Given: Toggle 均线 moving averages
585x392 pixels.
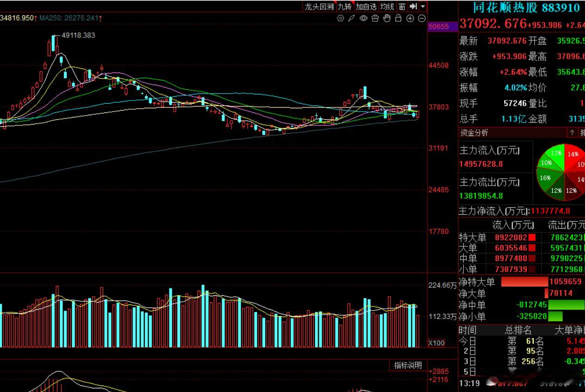Looking at the screenshot, I should [387, 6].
